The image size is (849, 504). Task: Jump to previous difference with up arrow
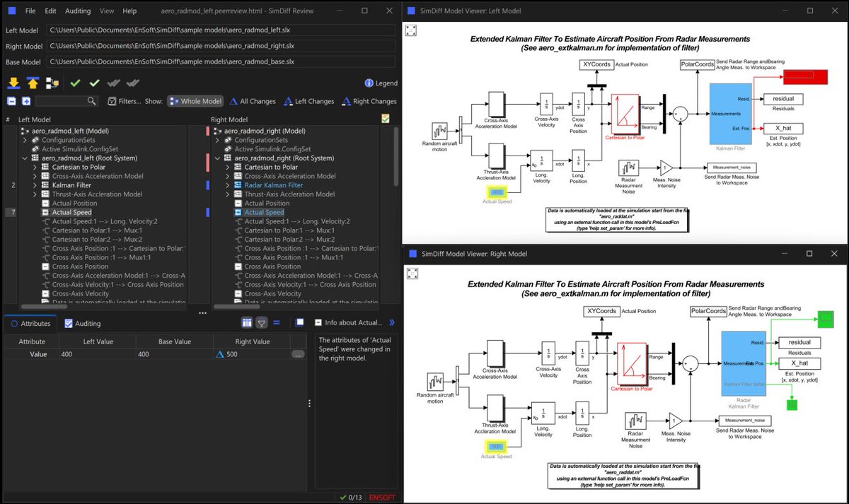pos(33,83)
